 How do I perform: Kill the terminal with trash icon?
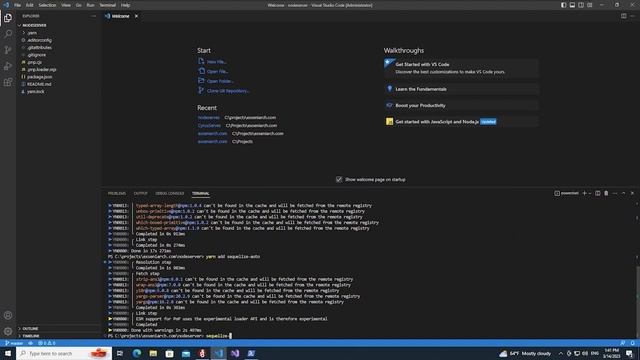[x=606, y=193]
